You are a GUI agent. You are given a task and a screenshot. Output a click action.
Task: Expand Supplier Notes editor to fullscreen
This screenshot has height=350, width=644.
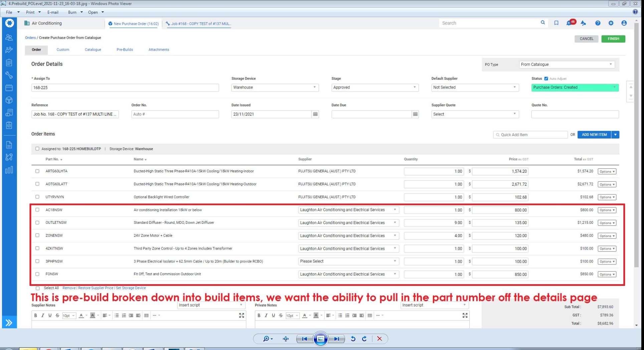click(x=241, y=315)
